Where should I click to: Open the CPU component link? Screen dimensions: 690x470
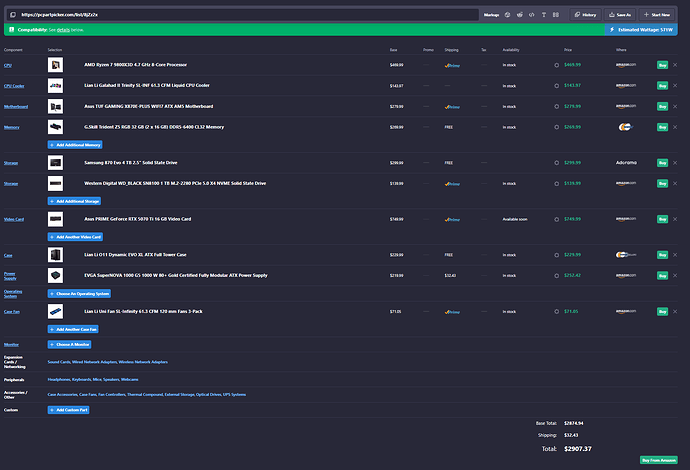pyautogui.click(x=8, y=65)
